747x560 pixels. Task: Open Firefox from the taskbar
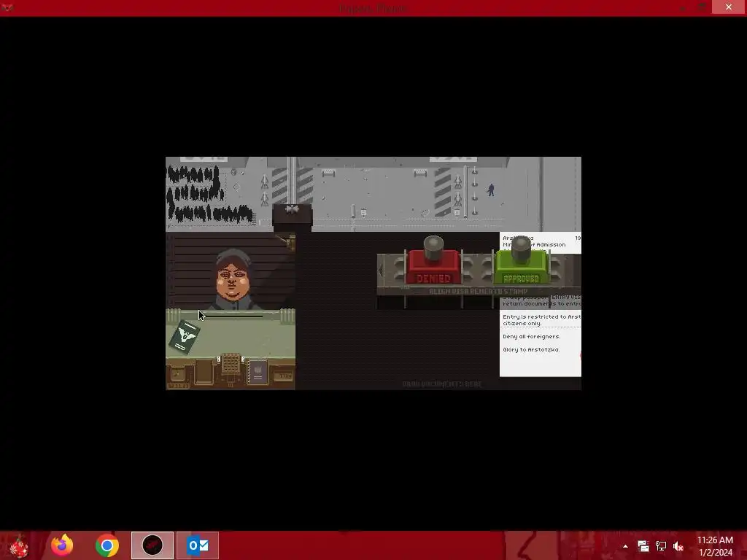[x=63, y=545]
